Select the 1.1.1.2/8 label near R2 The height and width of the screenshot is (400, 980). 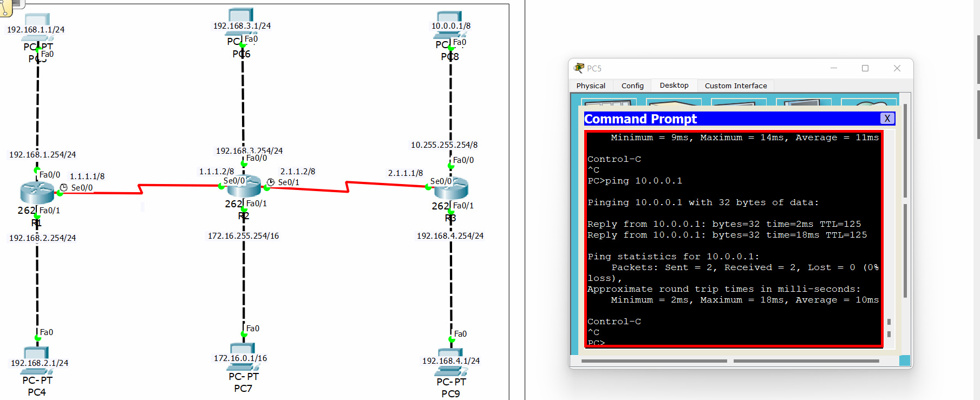pyautogui.click(x=217, y=172)
